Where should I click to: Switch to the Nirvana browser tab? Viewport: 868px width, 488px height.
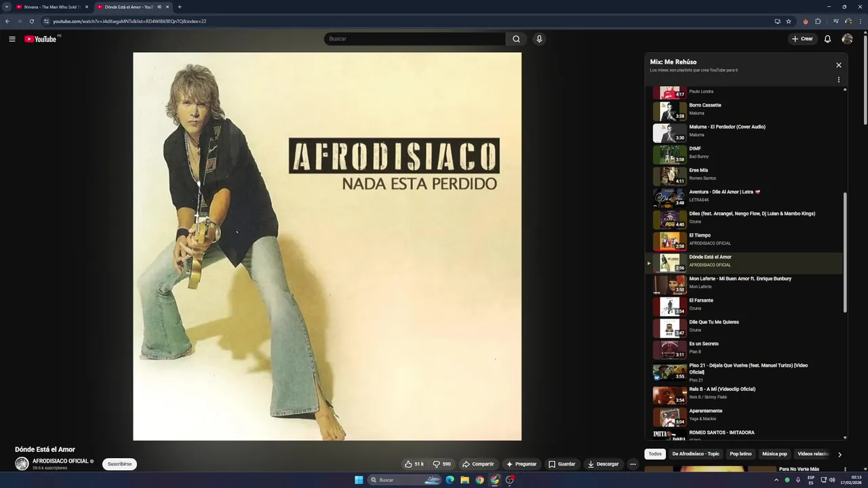[x=52, y=7]
